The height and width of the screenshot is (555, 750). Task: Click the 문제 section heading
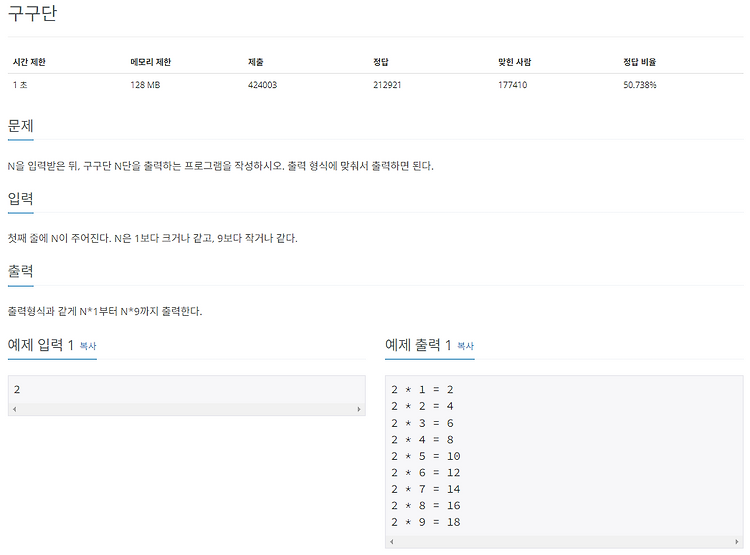21,126
